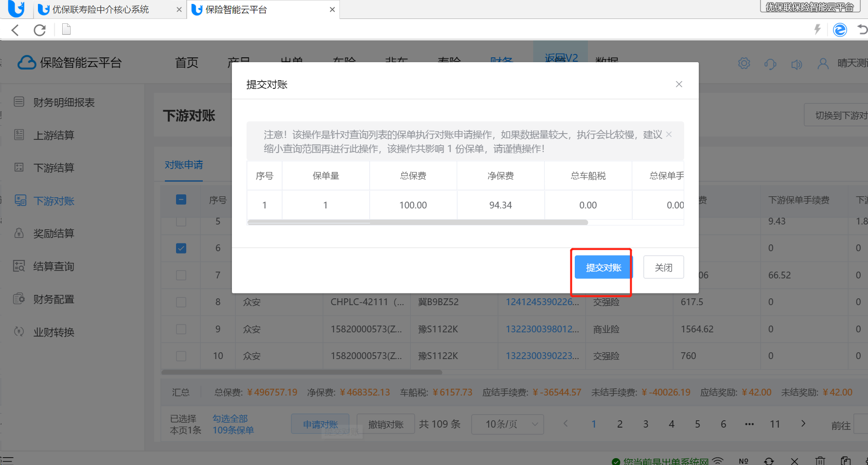Click the 关闭 button in the dialog
Image resolution: width=868 pixels, height=465 pixels.
pos(663,267)
